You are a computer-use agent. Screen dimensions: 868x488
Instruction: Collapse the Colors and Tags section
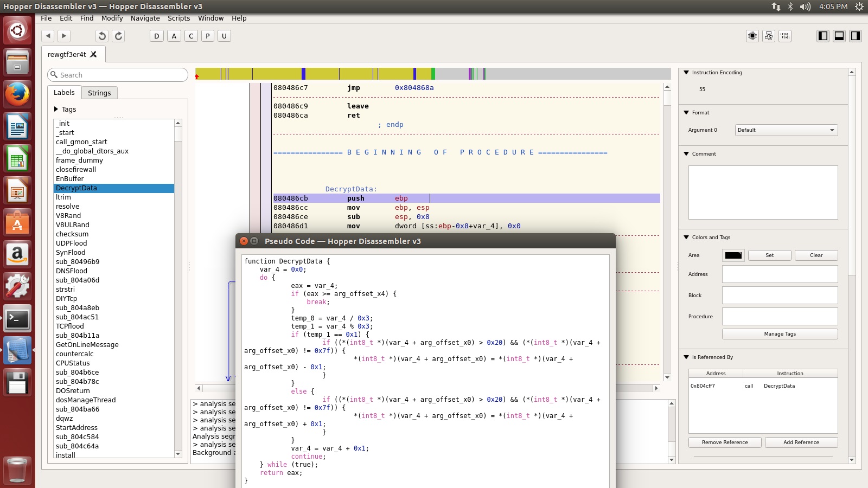686,237
